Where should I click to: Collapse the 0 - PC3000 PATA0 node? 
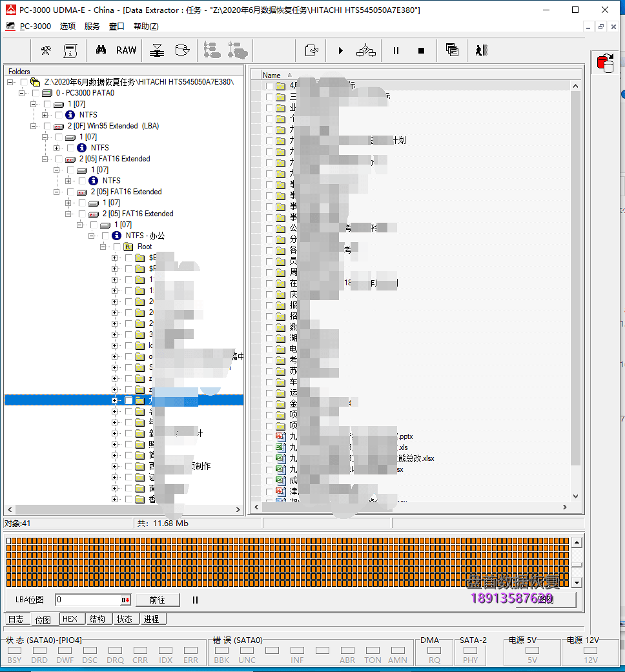[22, 93]
